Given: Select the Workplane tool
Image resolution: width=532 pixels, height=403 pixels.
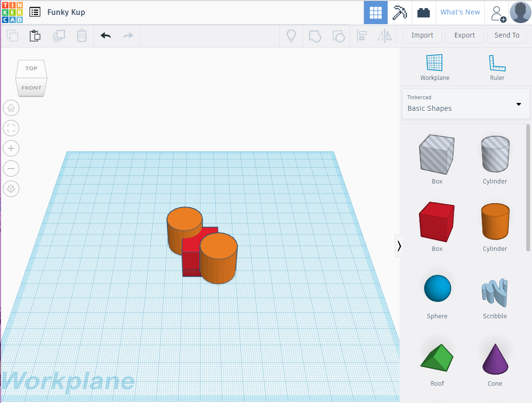Looking at the screenshot, I should click(x=435, y=67).
